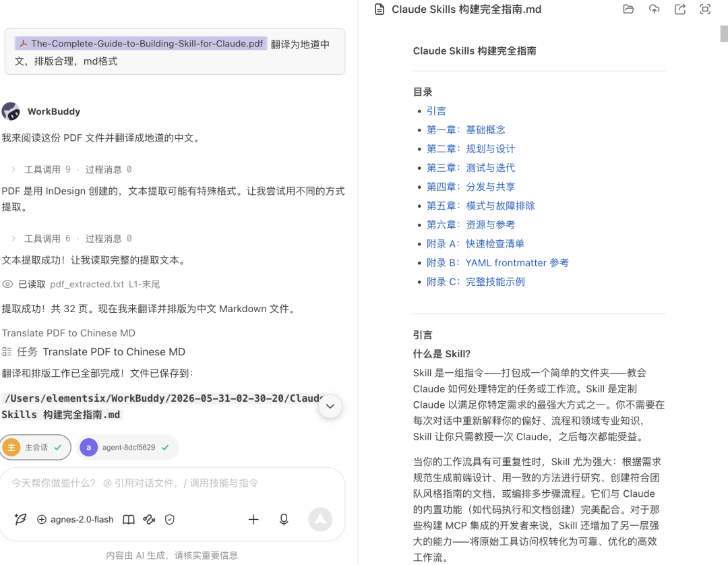The width and height of the screenshot is (728, 565).
Task: Go to 第六章：资源与参考 link
Action: tap(471, 225)
